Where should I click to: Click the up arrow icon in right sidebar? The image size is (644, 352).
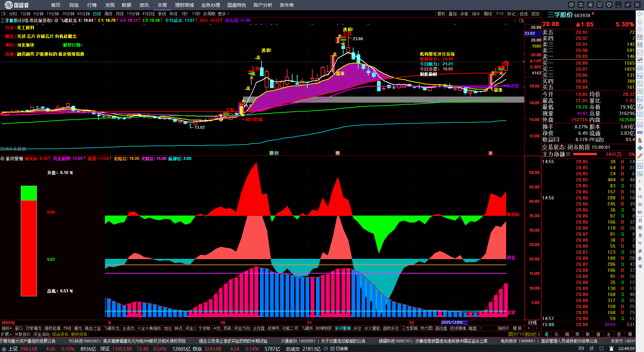(x=640, y=22)
